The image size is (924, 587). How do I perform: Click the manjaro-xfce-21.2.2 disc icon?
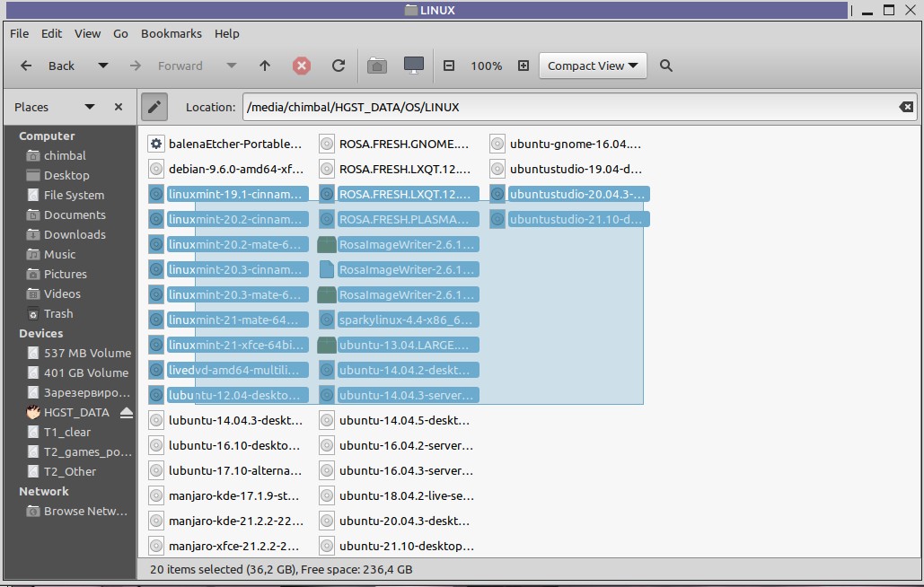pyautogui.click(x=155, y=547)
